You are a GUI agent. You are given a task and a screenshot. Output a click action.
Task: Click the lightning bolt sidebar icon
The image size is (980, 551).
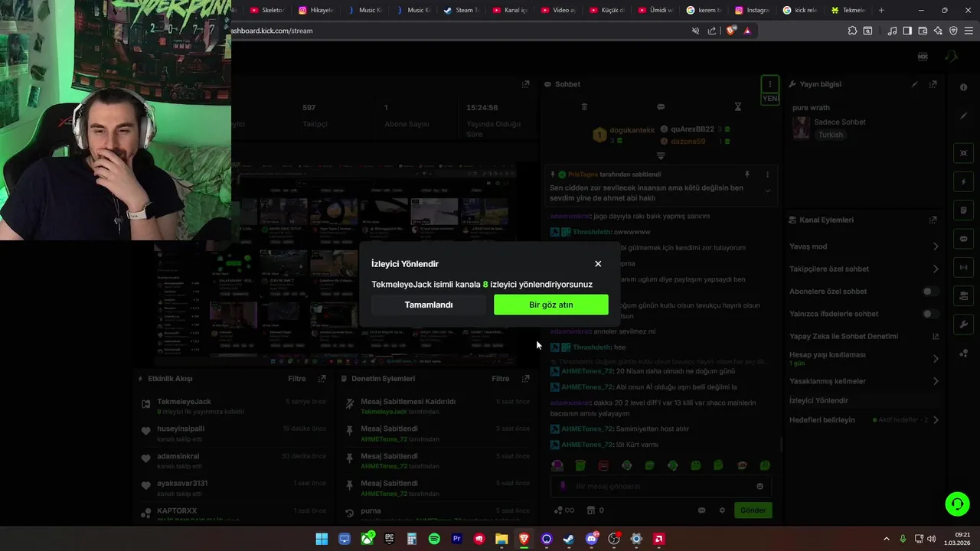[x=963, y=182]
